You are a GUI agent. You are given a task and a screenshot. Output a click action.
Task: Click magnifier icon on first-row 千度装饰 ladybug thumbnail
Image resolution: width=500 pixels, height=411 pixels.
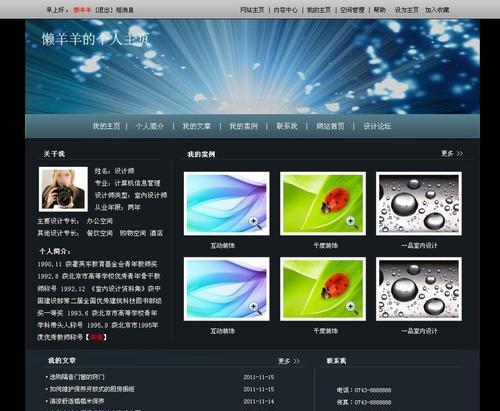[x=352, y=223]
